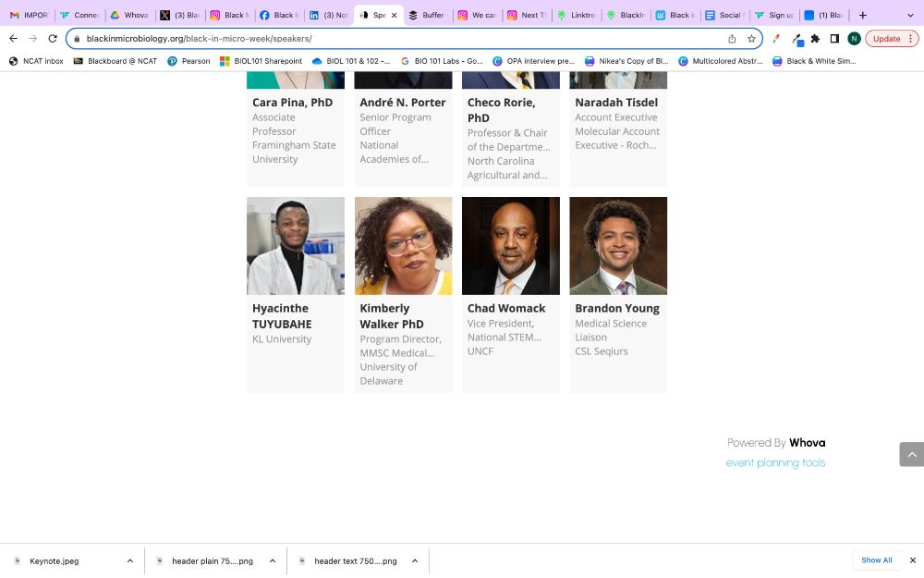Open the BIO 101 Labs Google bookmark

click(x=442, y=61)
